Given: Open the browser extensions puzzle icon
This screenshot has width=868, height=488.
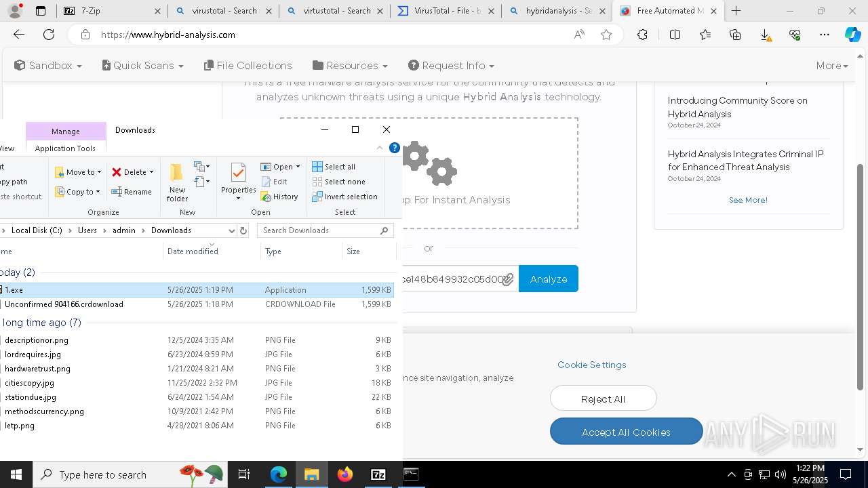Looking at the screenshot, I should coord(642,35).
